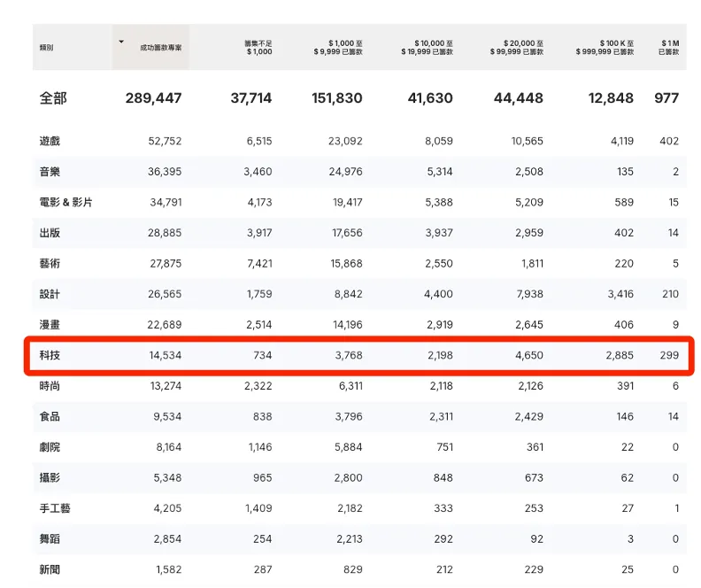Open the 出版 category row
This screenshot has width=701, height=588.
(x=50, y=233)
